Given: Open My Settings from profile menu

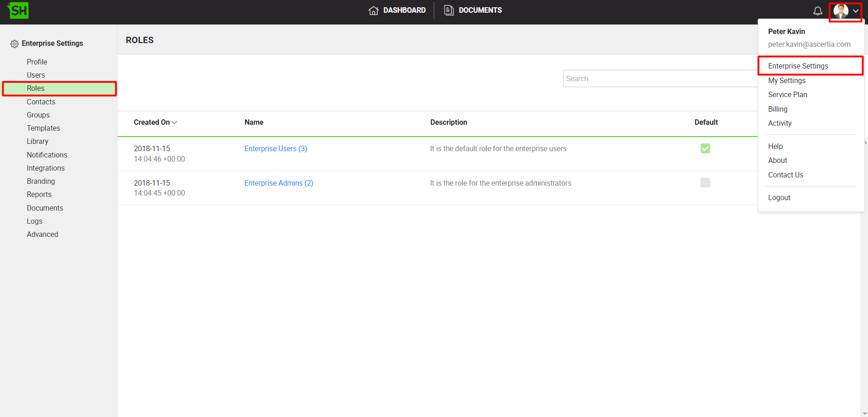Looking at the screenshot, I should [786, 81].
